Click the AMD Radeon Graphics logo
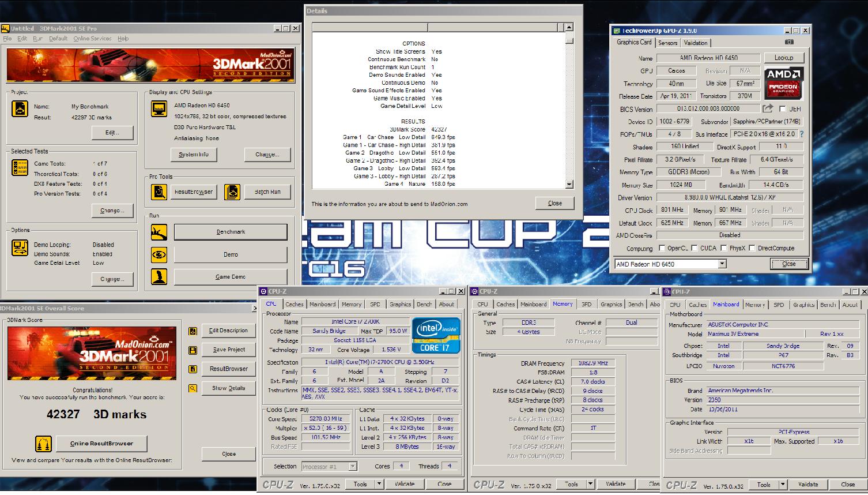 783,82
